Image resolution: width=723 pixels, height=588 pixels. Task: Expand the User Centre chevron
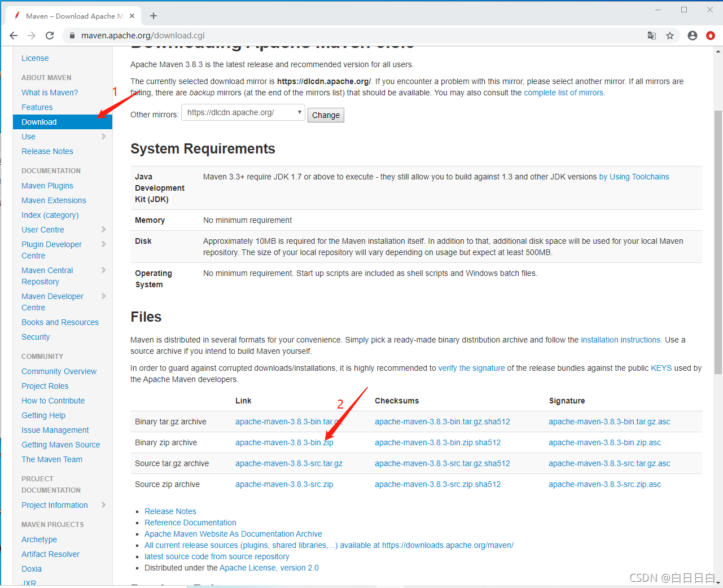[103, 229]
